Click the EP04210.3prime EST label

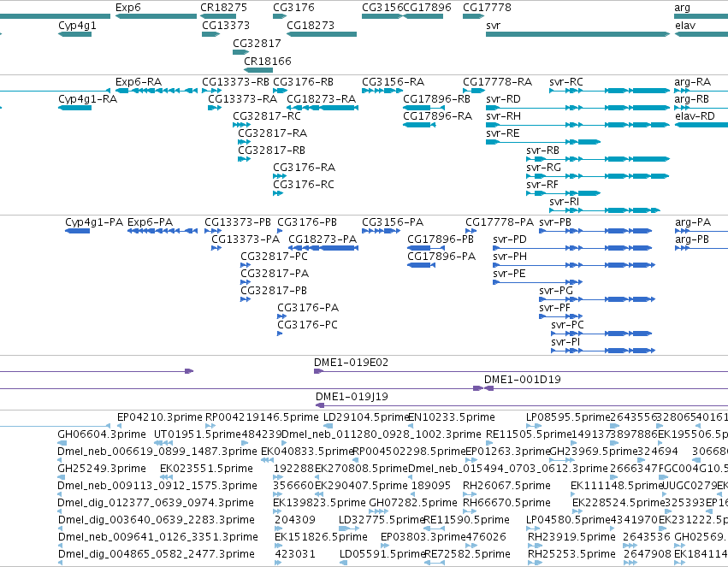(x=159, y=416)
